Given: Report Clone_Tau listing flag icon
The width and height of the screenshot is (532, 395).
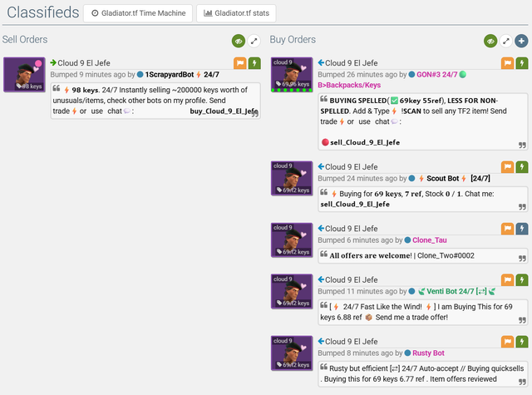Looking at the screenshot, I should [508, 229].
